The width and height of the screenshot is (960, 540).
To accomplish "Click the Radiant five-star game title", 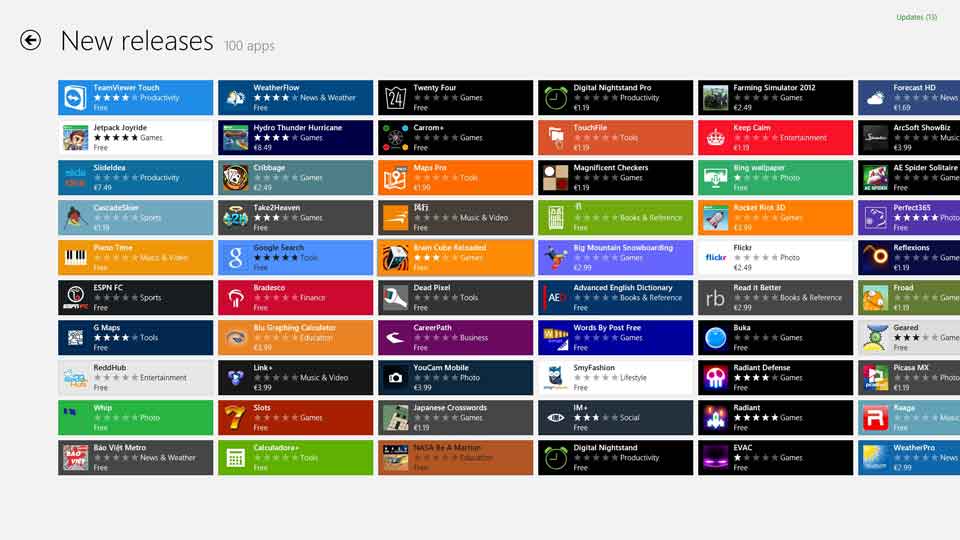I will [x=747, y=408].
